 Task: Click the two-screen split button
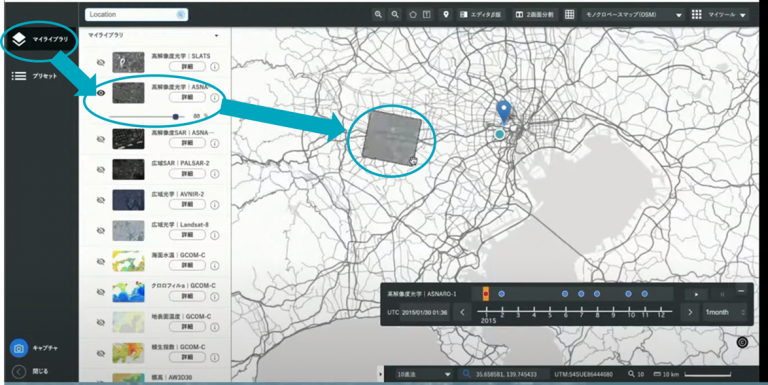click(535, 15)
